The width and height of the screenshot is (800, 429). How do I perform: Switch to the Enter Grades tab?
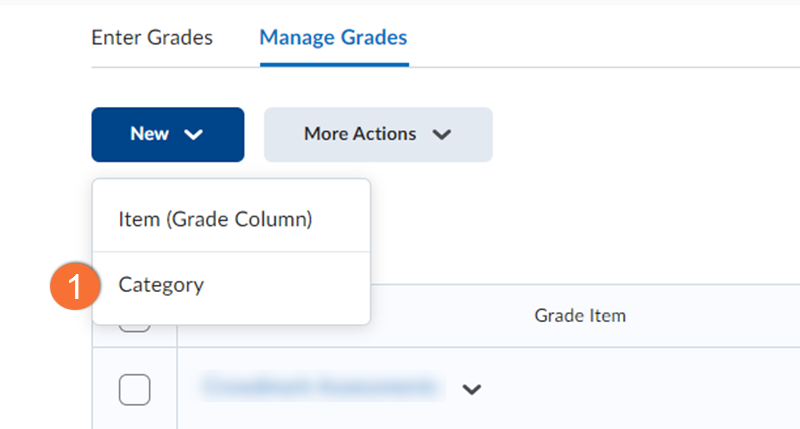click(x=151, y=38)
